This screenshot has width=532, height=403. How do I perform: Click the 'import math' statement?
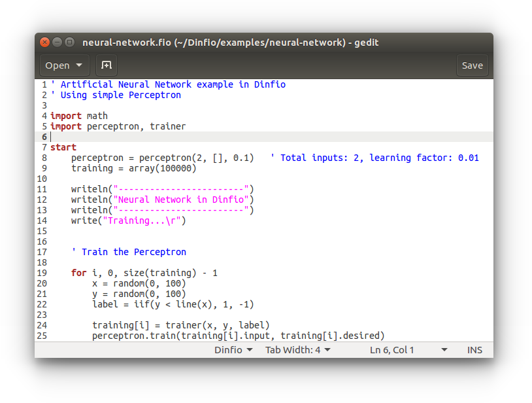click(x=79, y=116)
